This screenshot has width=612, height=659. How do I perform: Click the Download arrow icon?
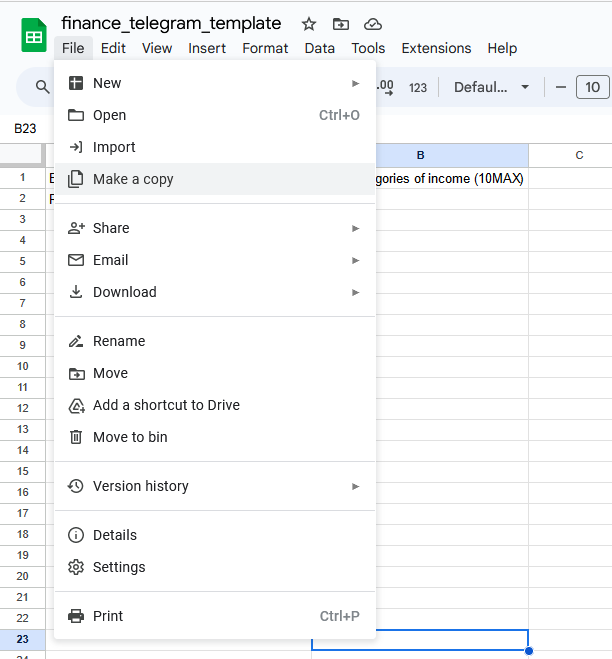pos(76,292)
